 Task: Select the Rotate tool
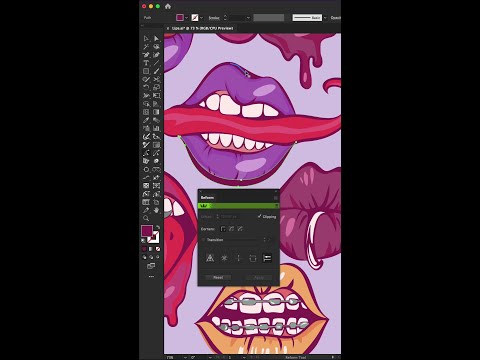(146, 87)
